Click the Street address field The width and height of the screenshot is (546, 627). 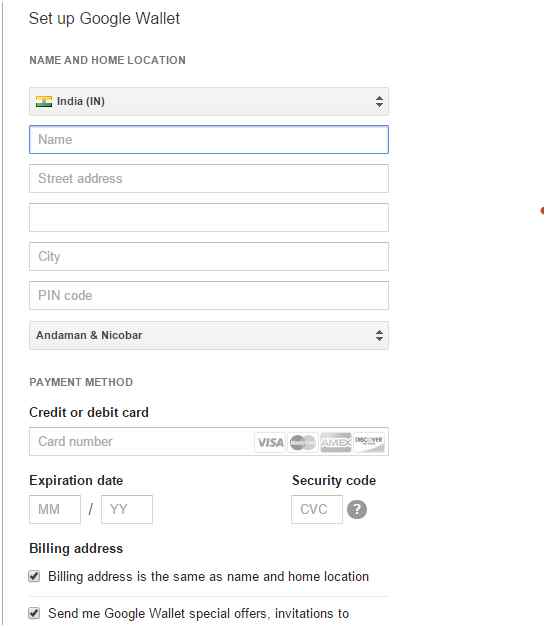(208, 178)
